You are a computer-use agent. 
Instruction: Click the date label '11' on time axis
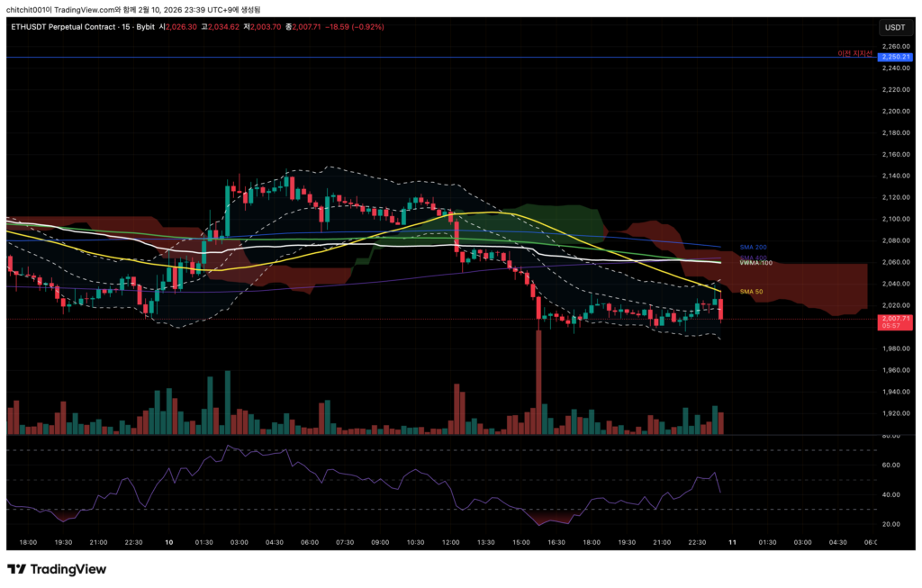coord(731,543)
